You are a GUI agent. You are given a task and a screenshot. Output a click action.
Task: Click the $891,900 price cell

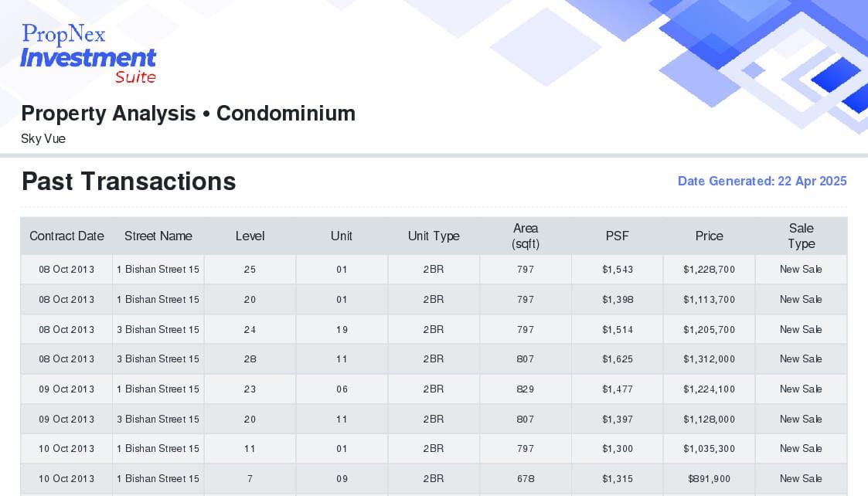[709, 479]
